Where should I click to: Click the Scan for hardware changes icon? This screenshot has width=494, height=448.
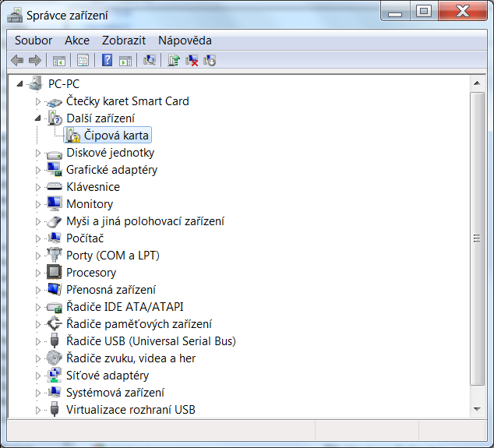coord(150,60)
